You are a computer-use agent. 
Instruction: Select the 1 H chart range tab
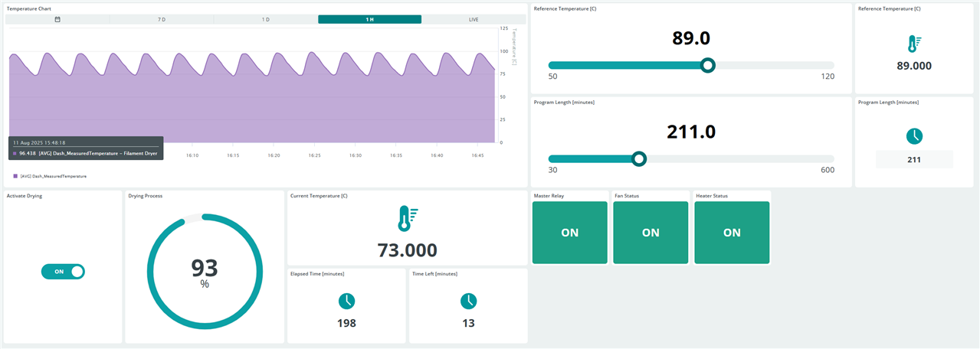(x=369, y=19)
